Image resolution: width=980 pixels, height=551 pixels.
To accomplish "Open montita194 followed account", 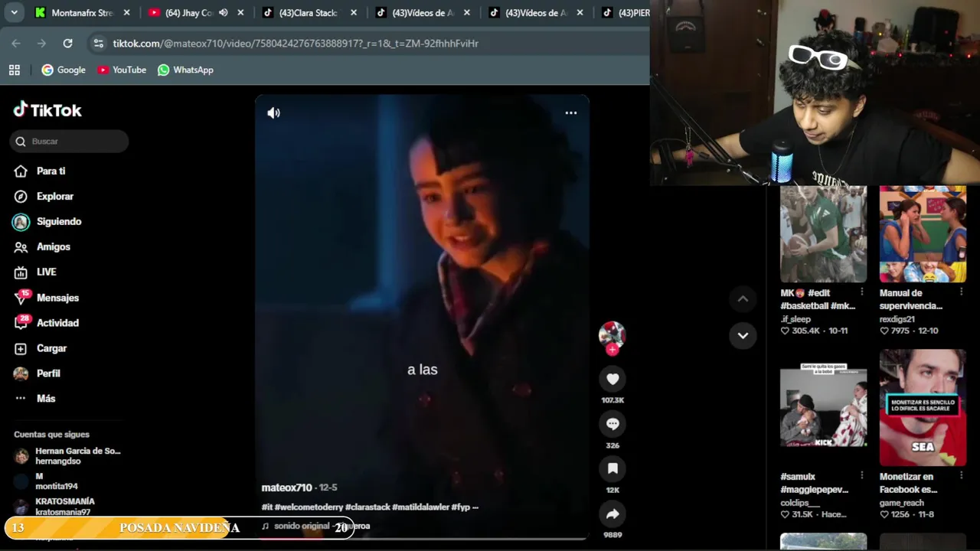I will coord(46,481).
